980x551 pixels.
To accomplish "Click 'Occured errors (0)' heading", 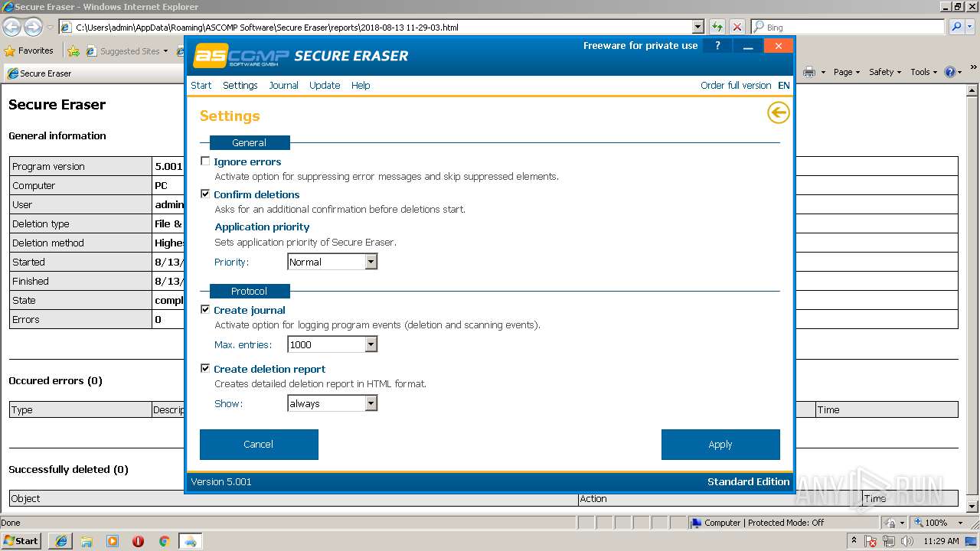I will coord(55,380).
